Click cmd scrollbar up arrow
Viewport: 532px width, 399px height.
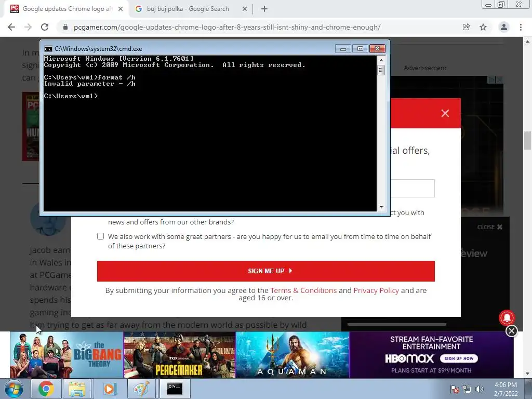click(x=381, y=60)
